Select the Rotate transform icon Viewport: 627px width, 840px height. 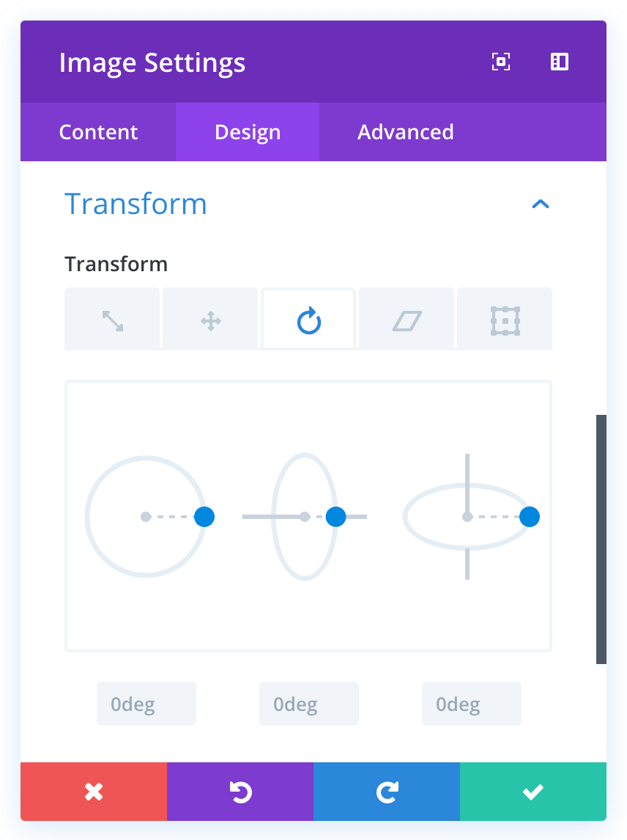click(309, 320)
